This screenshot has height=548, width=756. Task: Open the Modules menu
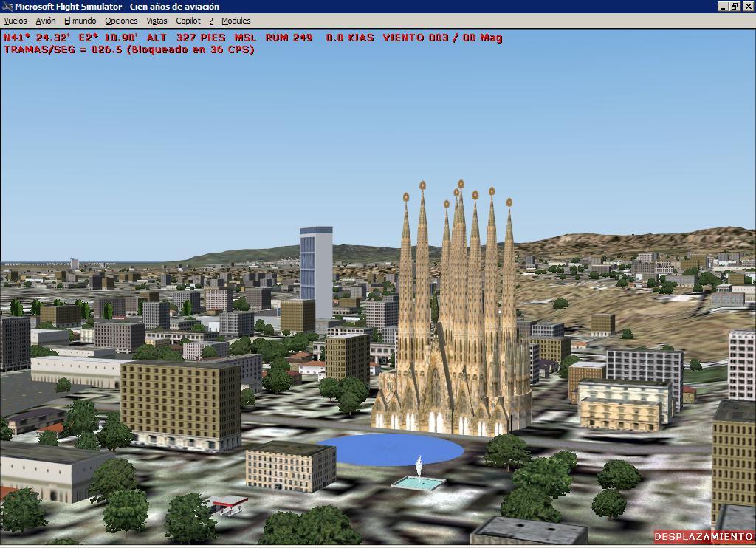[236, 21]
